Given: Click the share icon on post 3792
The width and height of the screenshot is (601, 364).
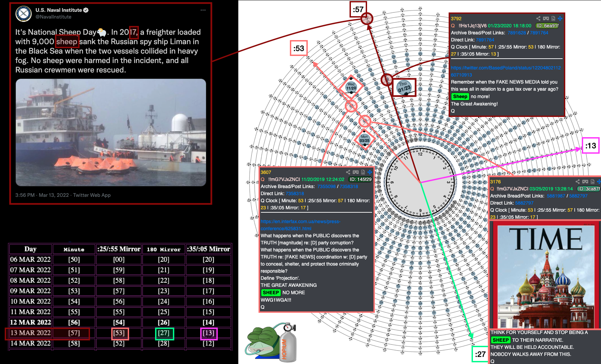Looking at the screenshot, I should click(538, 19).
